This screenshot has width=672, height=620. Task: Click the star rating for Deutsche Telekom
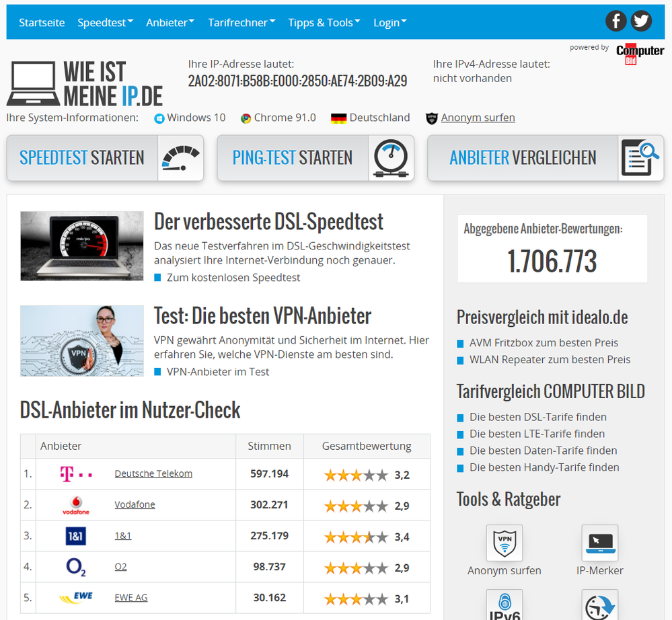(356, 474)
